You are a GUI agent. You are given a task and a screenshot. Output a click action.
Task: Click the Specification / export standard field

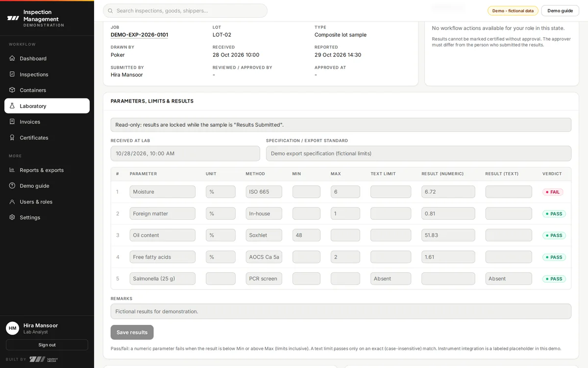(418, 153)
